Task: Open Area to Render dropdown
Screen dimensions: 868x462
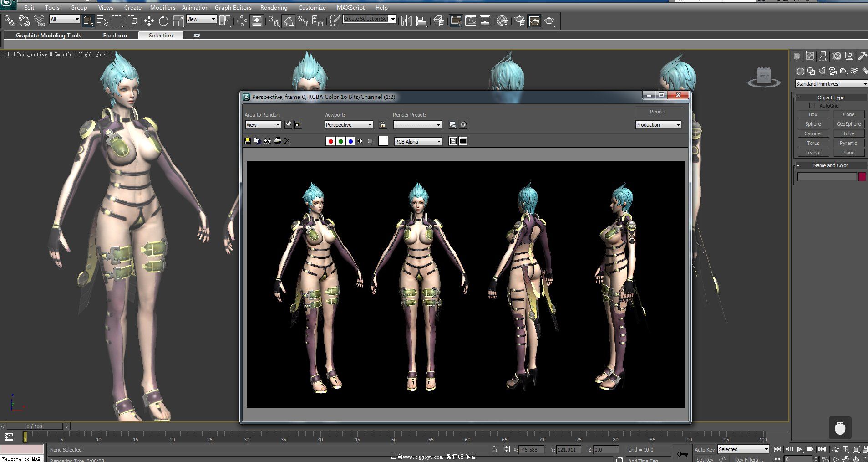Action: [x=263, y=125]
